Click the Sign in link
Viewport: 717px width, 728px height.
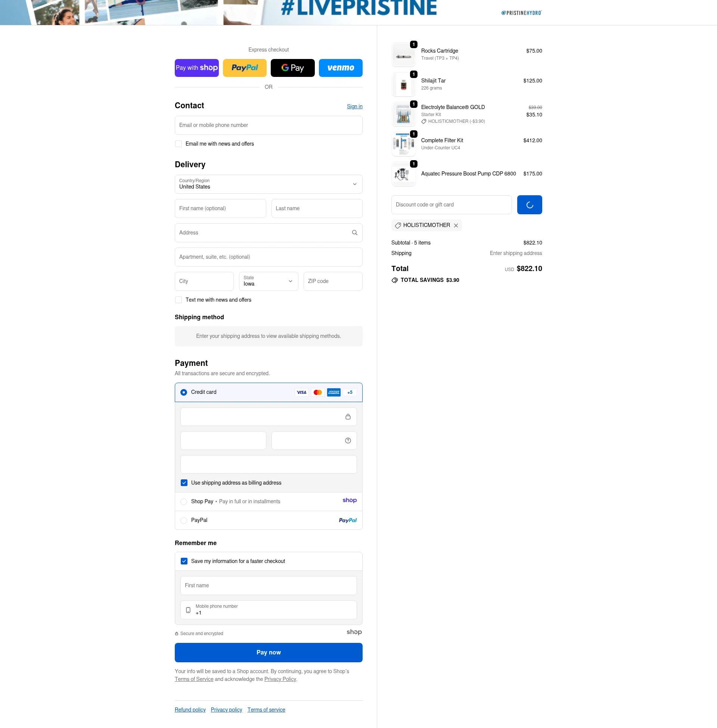[x=354, y=106]
